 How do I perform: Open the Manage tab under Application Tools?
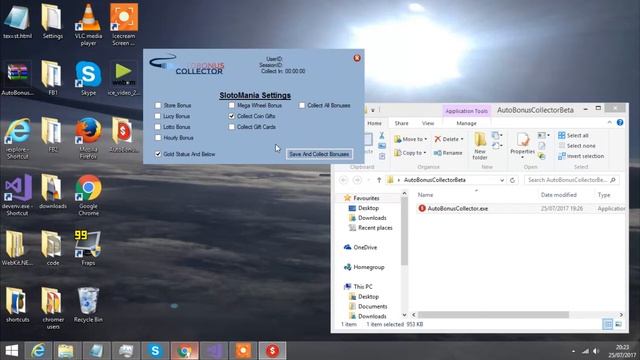[466, 123]
